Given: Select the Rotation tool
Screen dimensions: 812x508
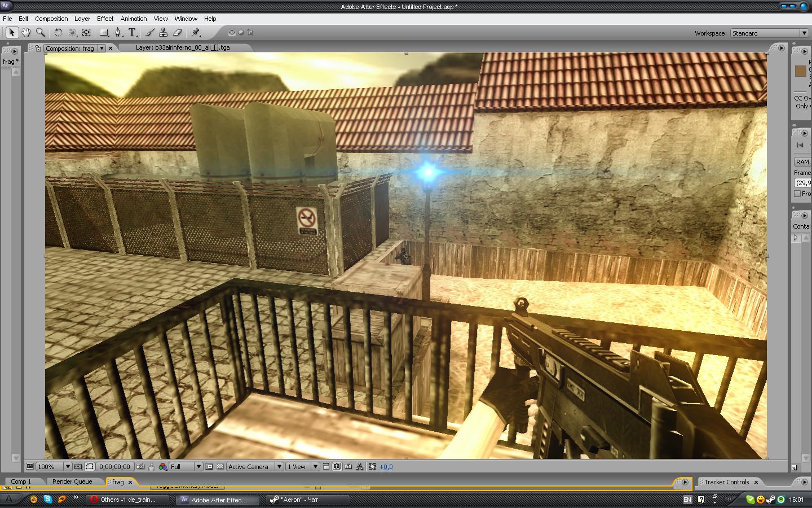Looking at the screenshot, I should pyautogui.click(x=58, y=33).
